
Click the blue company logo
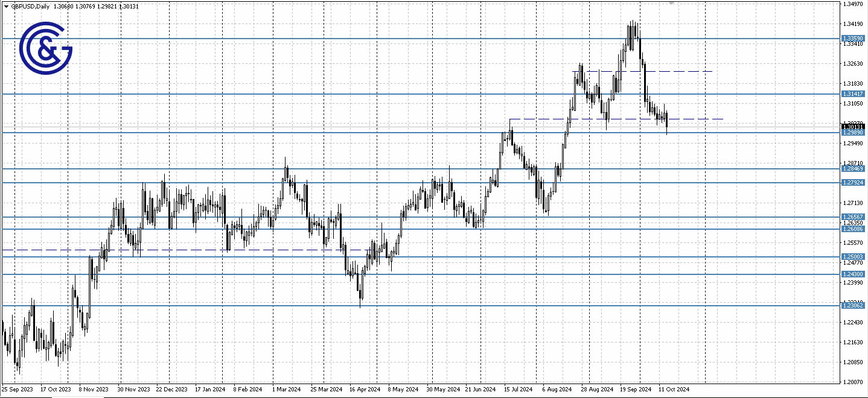coord(45,45)
